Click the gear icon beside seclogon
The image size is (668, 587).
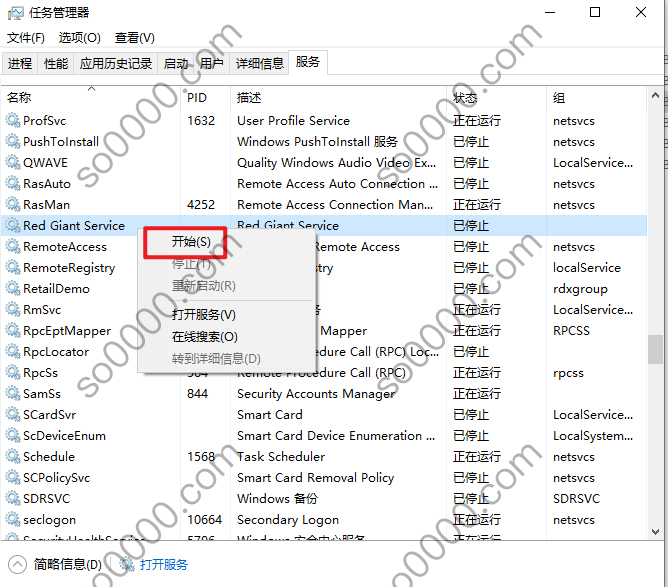13,519
